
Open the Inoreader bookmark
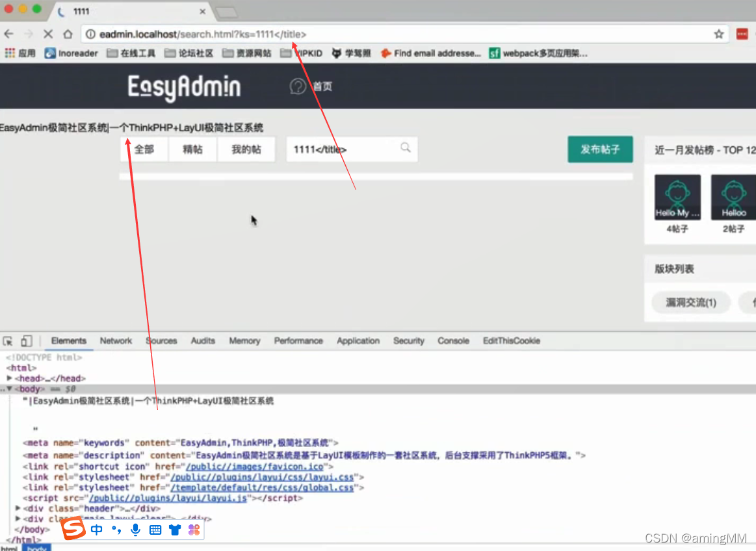click(x=71, y=53)
